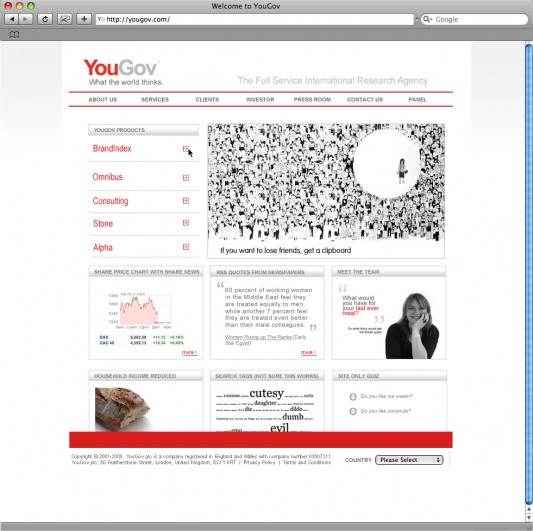Screen dimensions: 533x531
Task: Click 'more' link in RSS quotes panel
Action: click(308, 353)
